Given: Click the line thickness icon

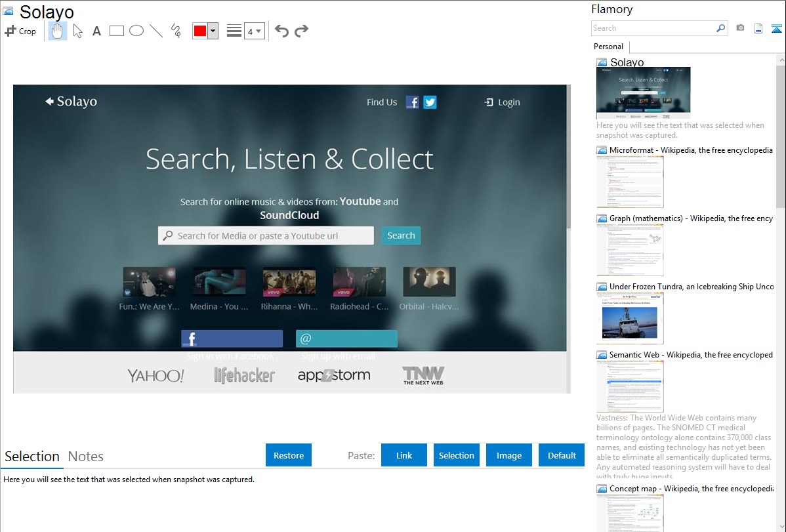Looking at the screenshot, I should pos(234,31).
